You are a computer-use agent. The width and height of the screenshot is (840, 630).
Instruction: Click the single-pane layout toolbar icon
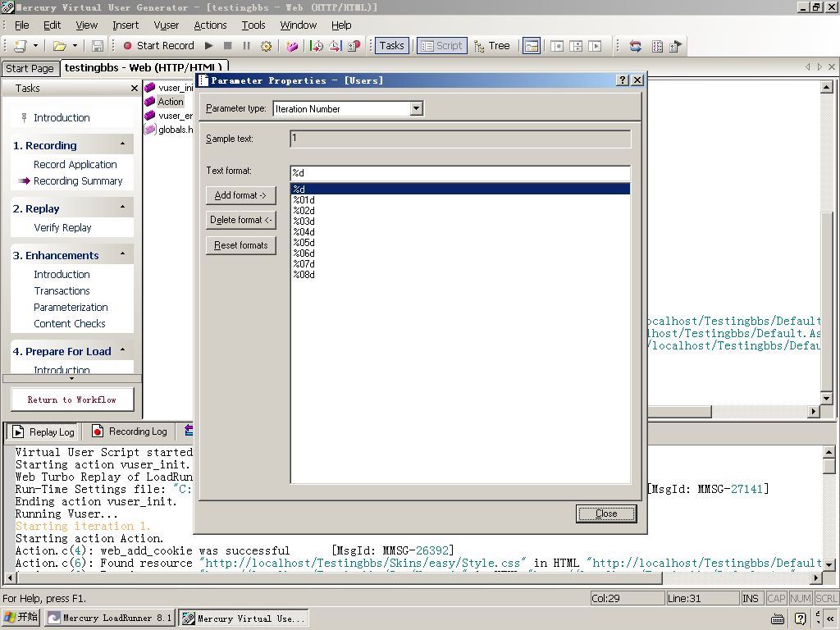click(557, 46)
